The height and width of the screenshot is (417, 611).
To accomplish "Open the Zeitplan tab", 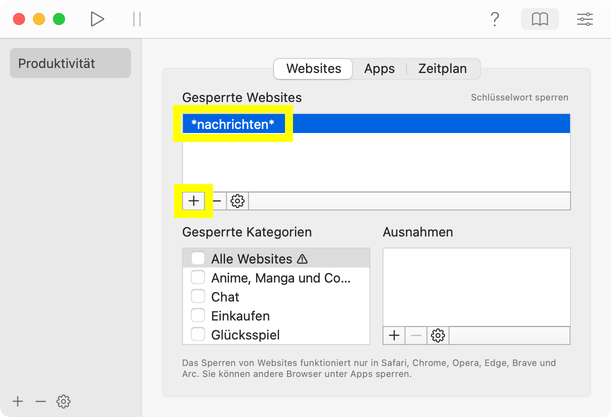I will point(442,69).
